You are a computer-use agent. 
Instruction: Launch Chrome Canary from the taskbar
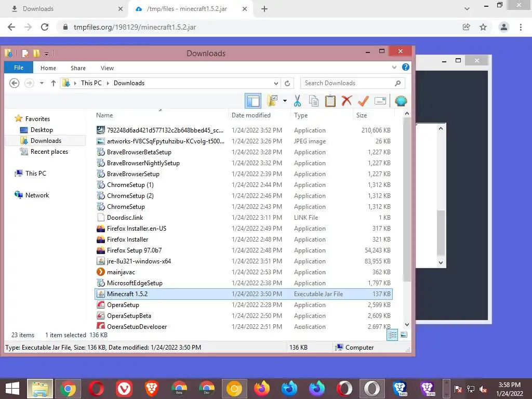(x=234, y=389)
